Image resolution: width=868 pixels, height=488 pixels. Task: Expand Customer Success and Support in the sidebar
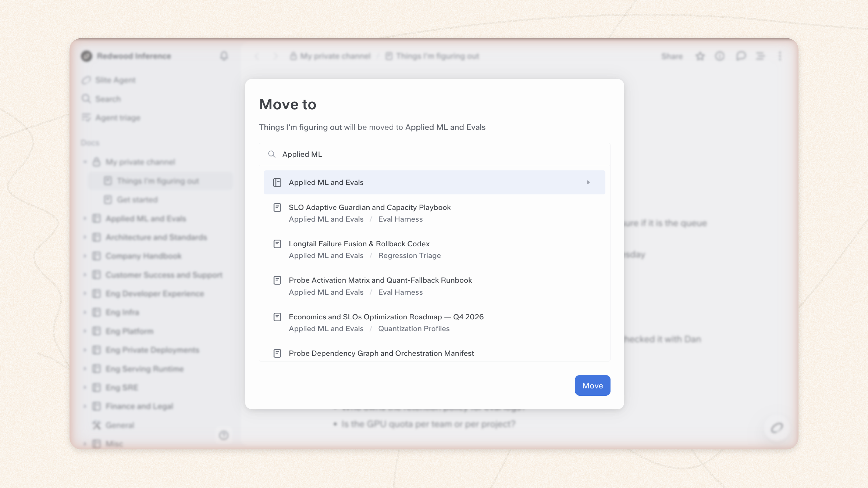point(85,275)
